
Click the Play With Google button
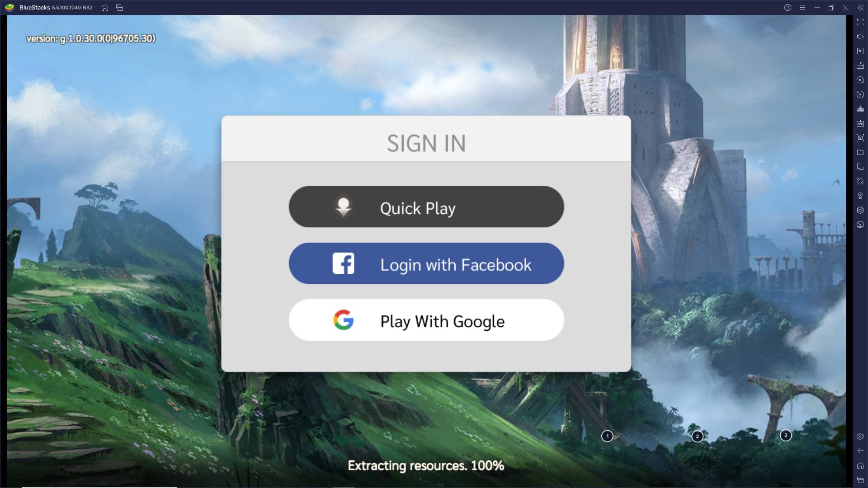pyautogui.click(x=426, y=321)
